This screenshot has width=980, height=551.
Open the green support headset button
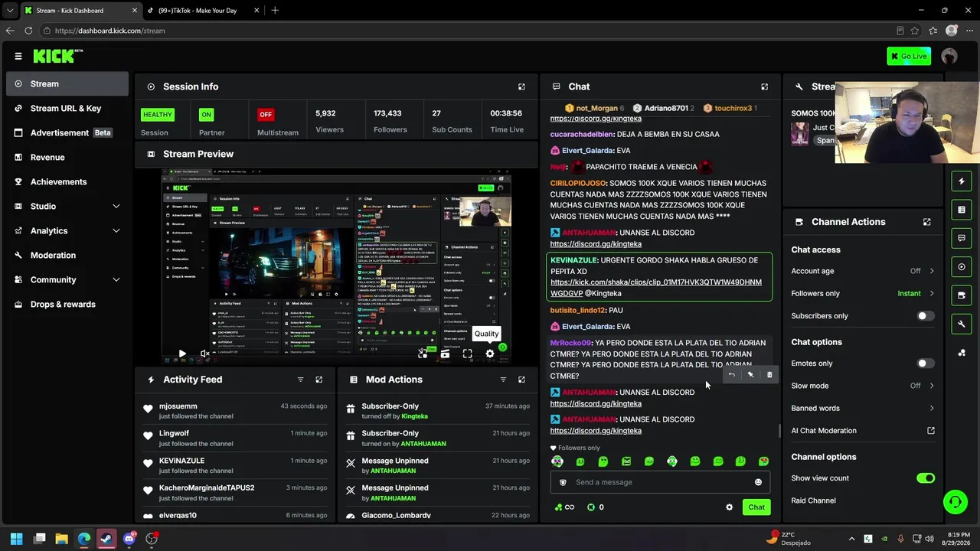tap(955, 502)
